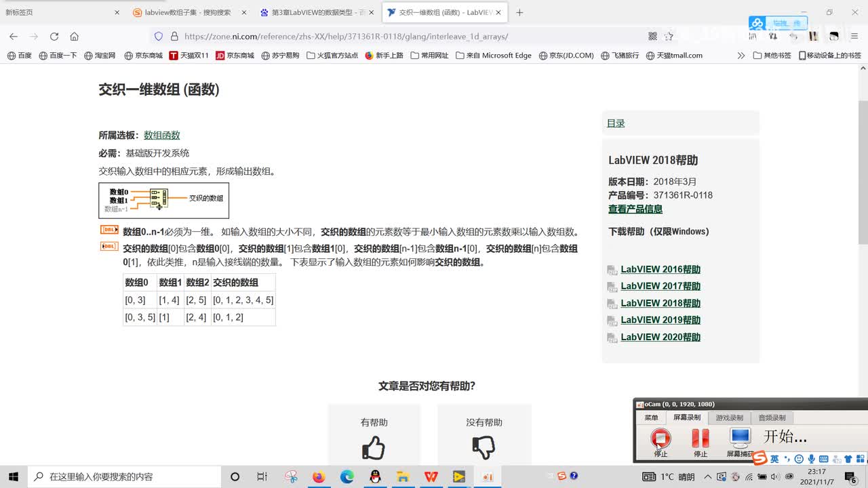868x488 pixels.
Task: Reload the page with the refresh icon
Action: pos(54,37)
